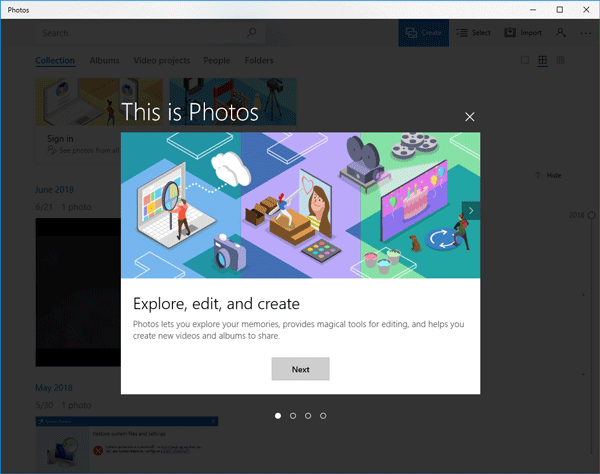Open the See more ellipsis menu
Image resolution: width=600 pixels, height=474 pixels.
click(x=585, y=33)
